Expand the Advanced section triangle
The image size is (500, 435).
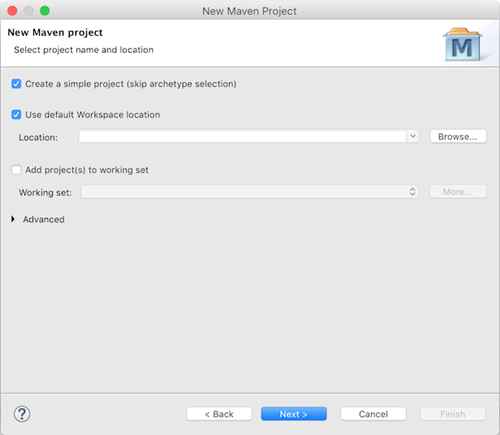(13, 219)
